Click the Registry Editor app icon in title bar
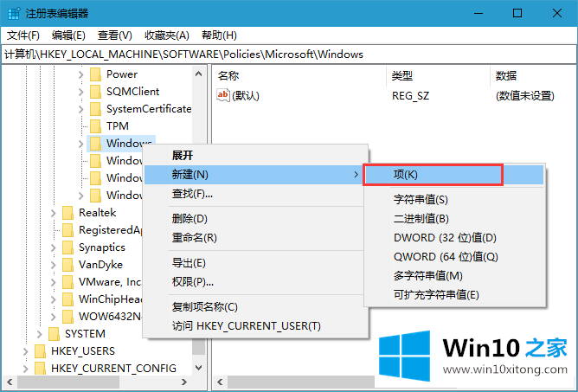 point(12,13)
